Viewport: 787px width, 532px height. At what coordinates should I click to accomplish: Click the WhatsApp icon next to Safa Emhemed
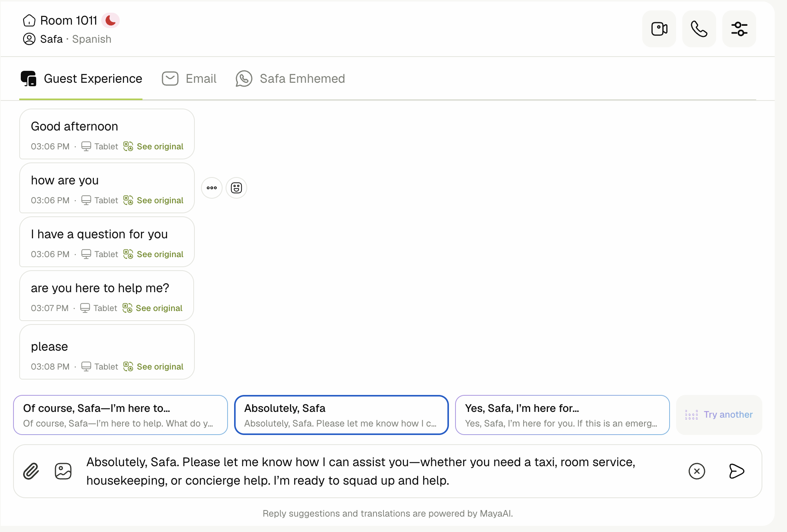(x=244, y=79)
